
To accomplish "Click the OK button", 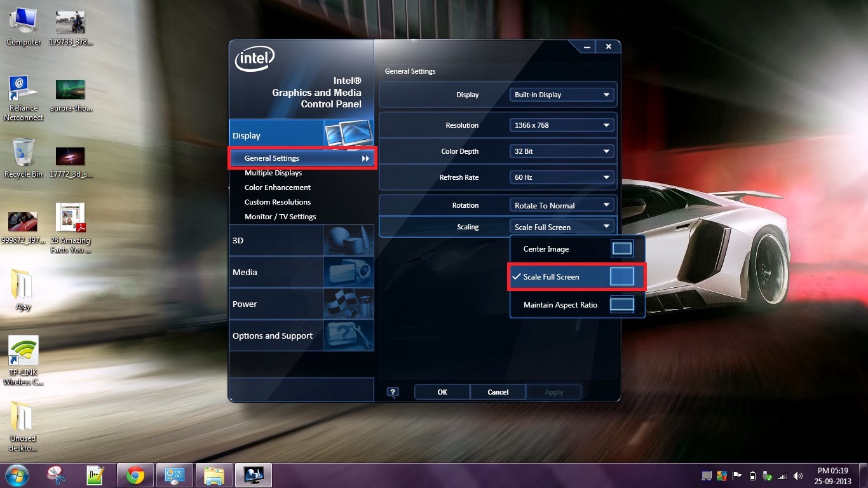I will click(x=442, y=392).
